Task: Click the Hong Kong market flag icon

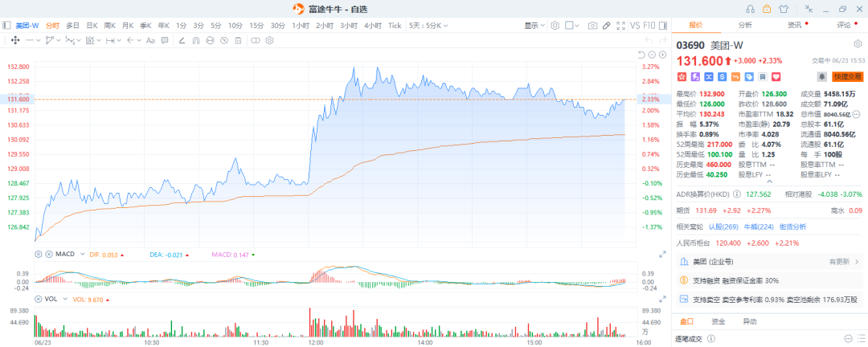Action: pos(682,76)
